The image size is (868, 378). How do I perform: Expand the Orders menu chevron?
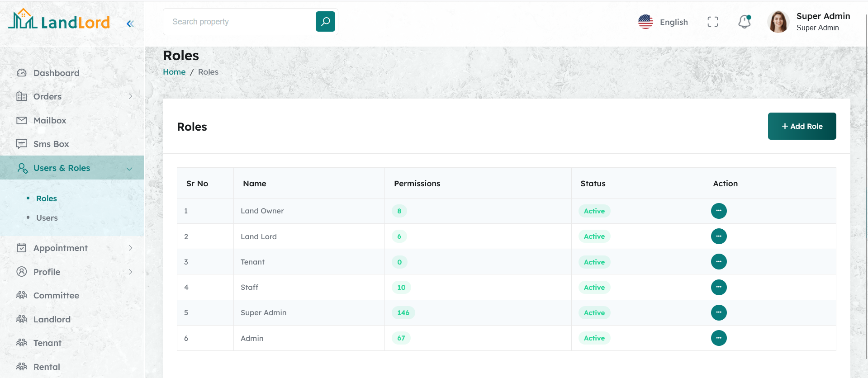tap(130, 96)
